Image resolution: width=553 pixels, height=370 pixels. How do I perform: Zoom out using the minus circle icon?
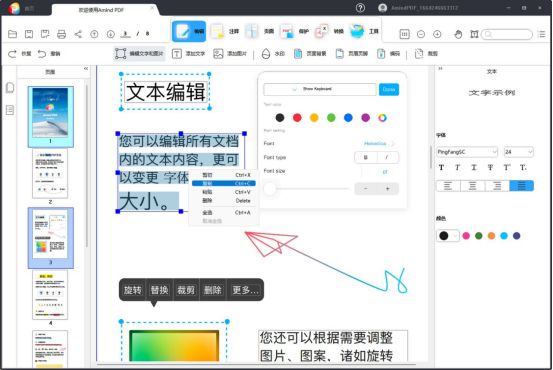click(x=421, y=34)
